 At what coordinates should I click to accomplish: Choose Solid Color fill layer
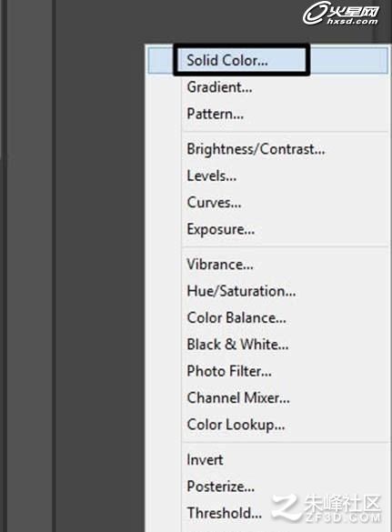268,60
